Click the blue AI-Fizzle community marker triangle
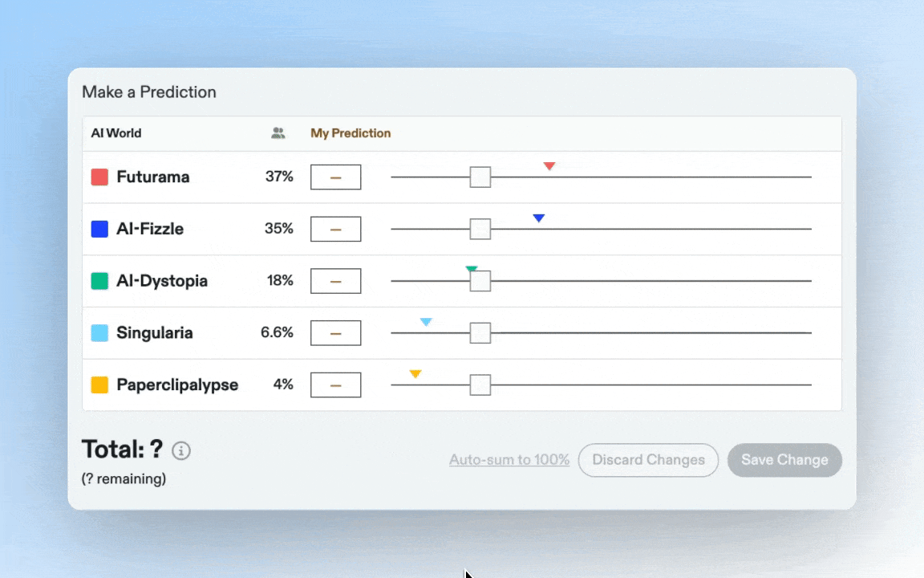The width and height of the screenshot is (924, 578). pos(539,218)
